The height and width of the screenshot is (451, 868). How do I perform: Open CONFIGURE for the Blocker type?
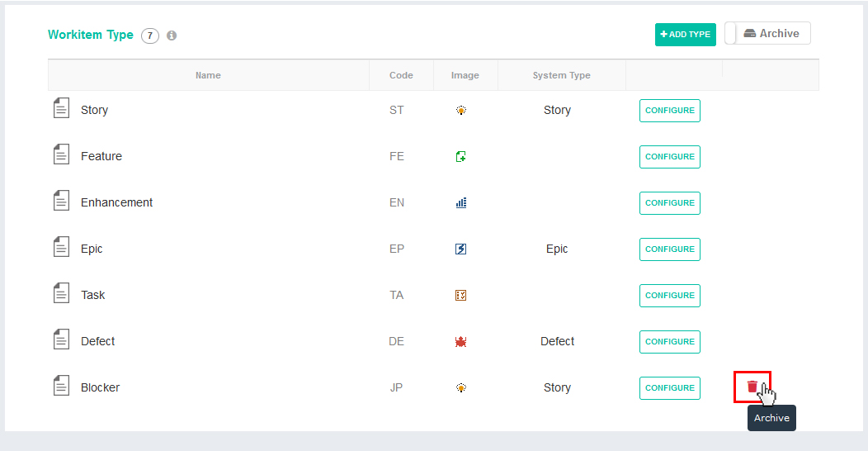[670, 388]
